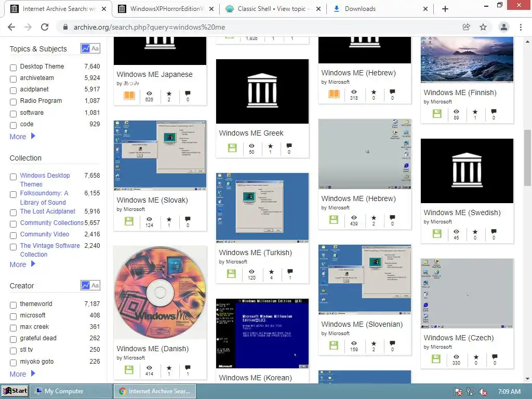Close the Classic Shell tab
This screenshot has width=532, height=399.
[318, 9]
